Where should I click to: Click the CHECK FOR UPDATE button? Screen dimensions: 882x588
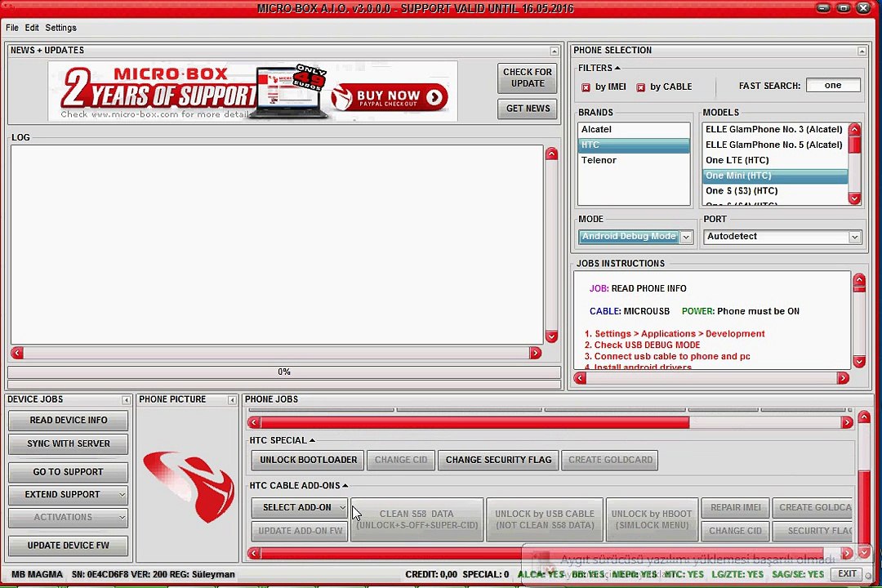[527, 78]
